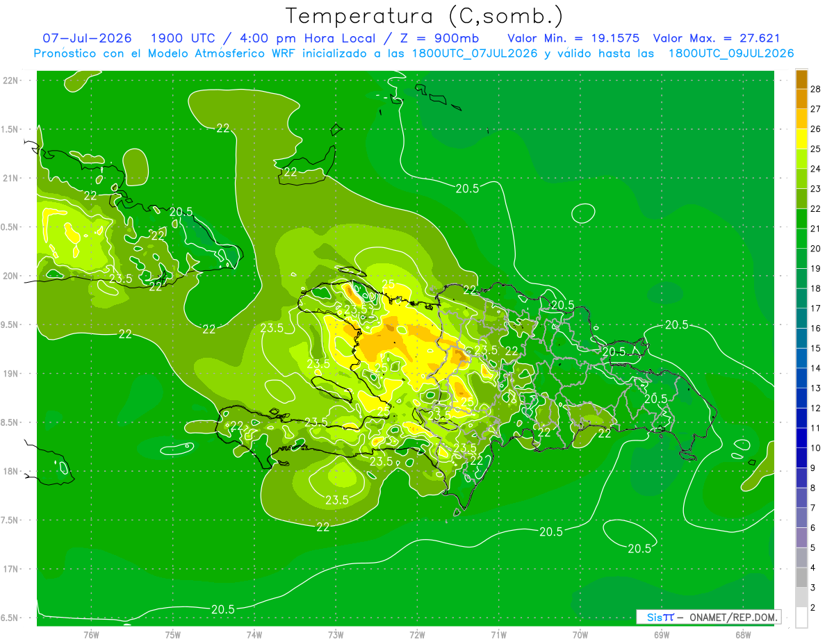The width and height of the screenshot is (834, 644).
Task: Click the longitude axis label "71W"
Action: click(x=498, y=634)
